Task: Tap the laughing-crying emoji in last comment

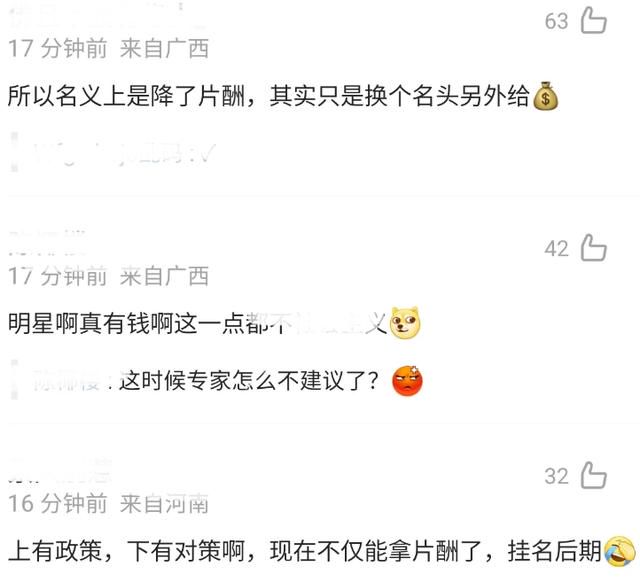Action: coord(620,551)
